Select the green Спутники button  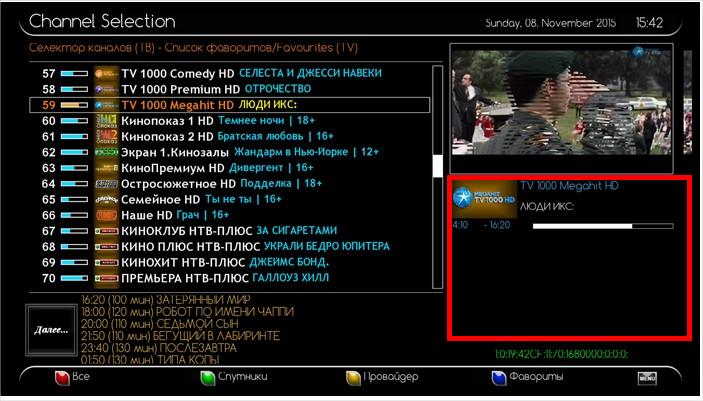click(x=234, y=377)
